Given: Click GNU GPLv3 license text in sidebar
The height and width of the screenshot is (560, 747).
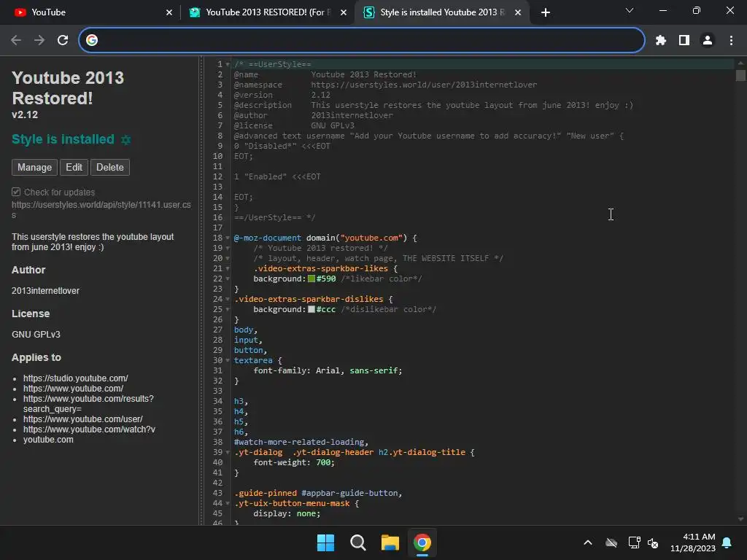Looking at the screenshot, I should [x=36, y=335].
